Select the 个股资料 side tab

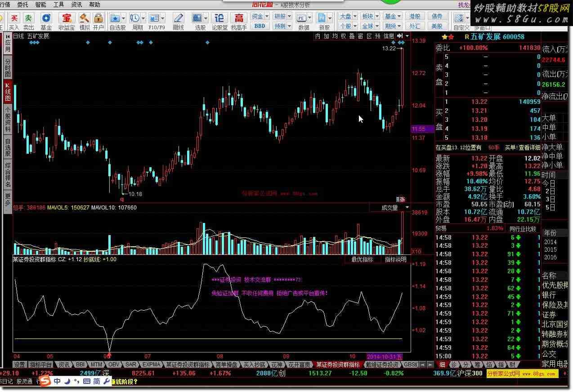pyautogui.click(x=8, y=119)
